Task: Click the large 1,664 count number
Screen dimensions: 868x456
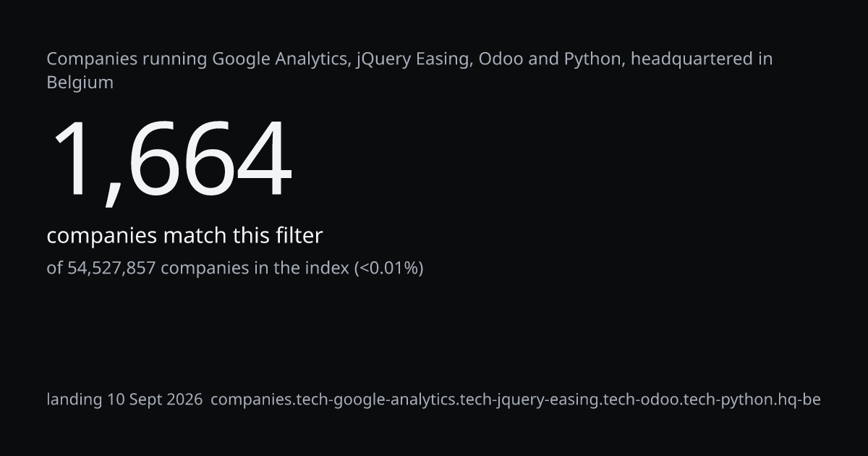Action: (x=170, y=160)
